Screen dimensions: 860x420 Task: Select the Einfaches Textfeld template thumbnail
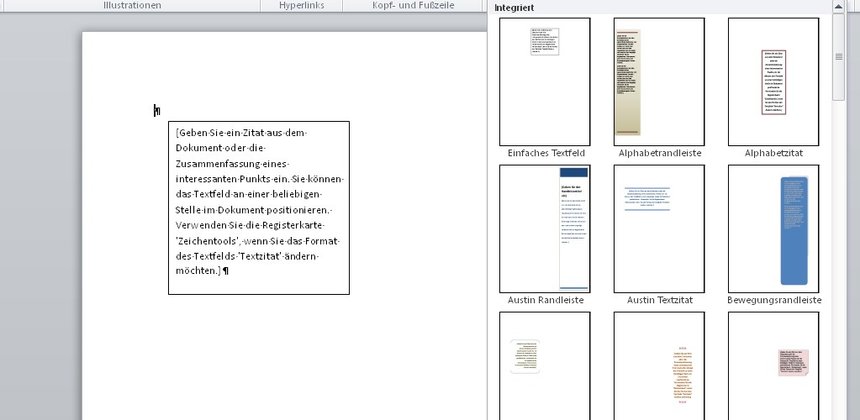(x=545, y=82)
